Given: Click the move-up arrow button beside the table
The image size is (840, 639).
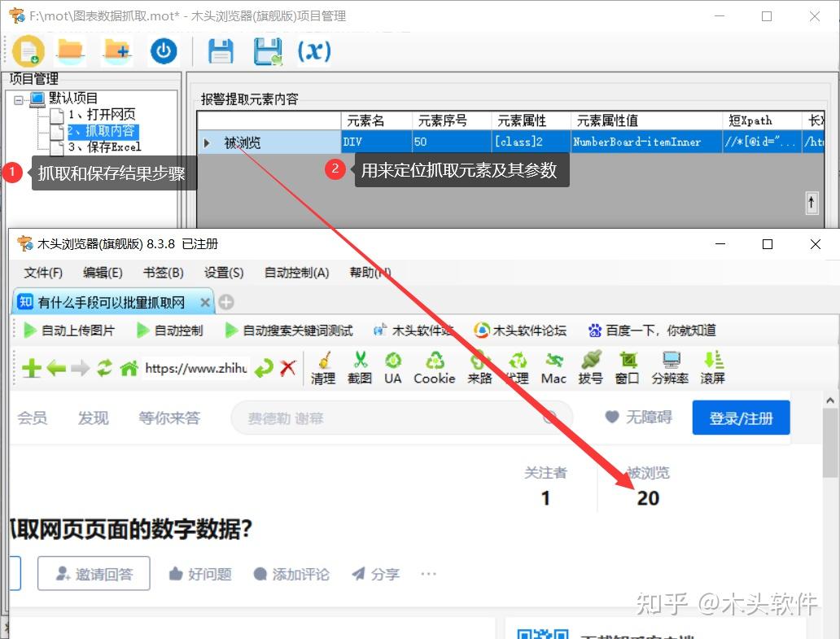Looking at the screenshot, I should (812, 203).
